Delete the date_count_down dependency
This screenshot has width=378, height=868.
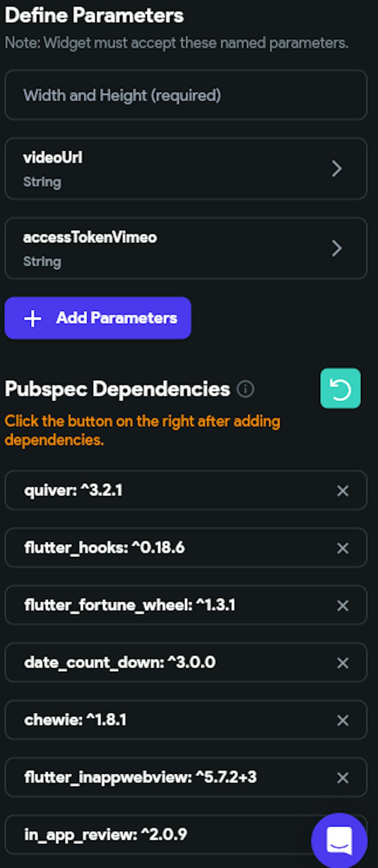point(342,663)
